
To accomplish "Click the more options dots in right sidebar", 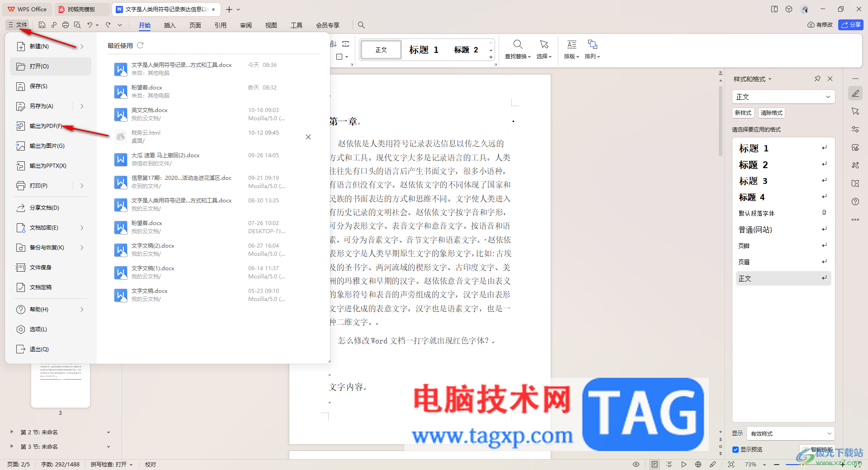I will 855,220.
